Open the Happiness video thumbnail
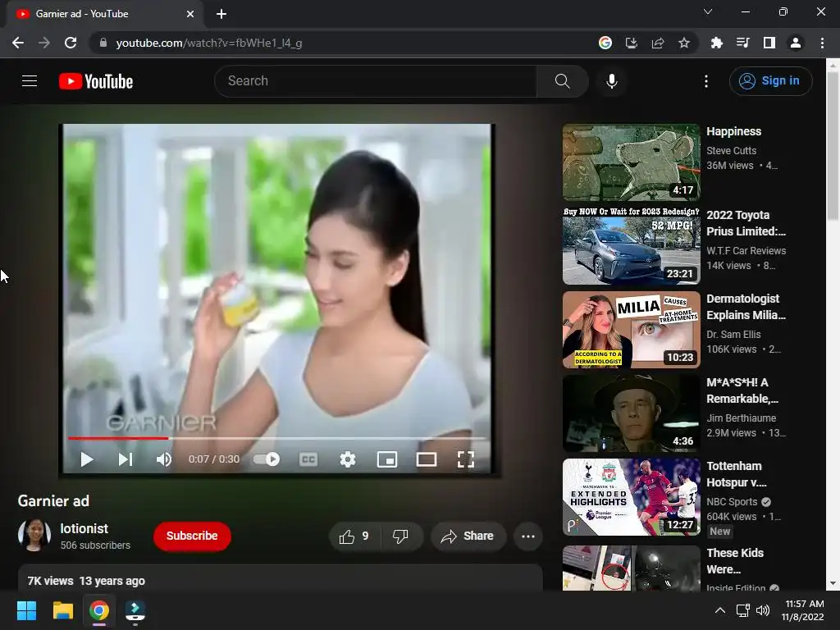 pos(631,162)
